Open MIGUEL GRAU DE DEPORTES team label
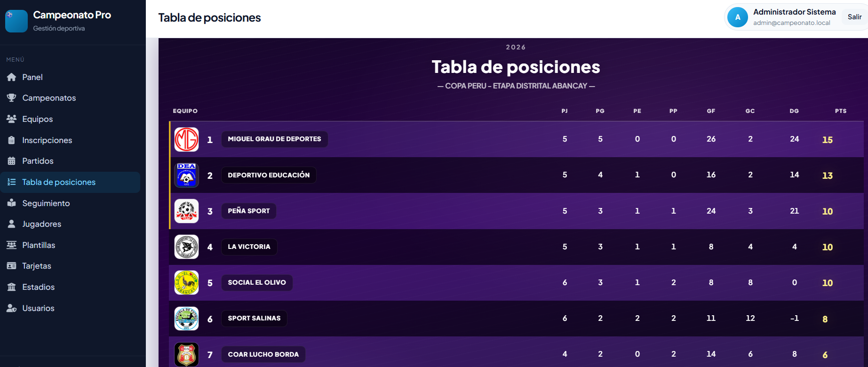868x367 pixels. click(x=274, y=139)
